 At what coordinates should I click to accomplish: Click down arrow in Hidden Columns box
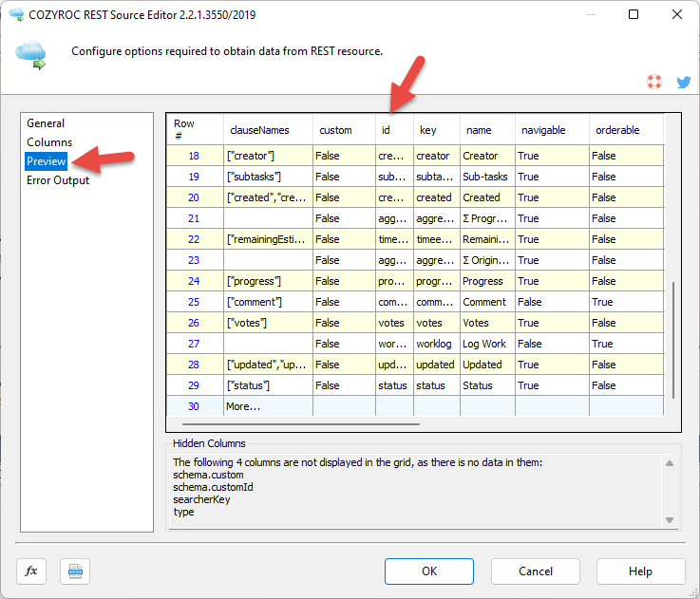[670, 520]
